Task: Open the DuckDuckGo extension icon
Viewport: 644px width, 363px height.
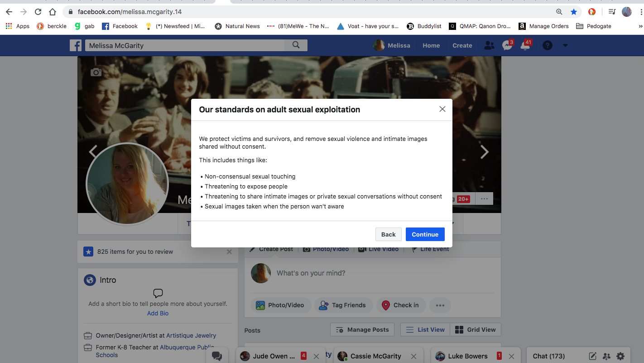Action: click(x=592, y=12)
